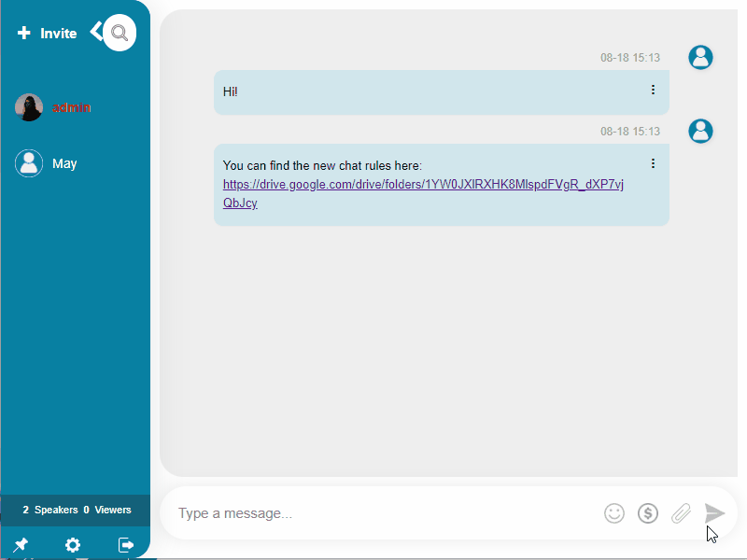Click May's profile avatar

tap(28, 163)
